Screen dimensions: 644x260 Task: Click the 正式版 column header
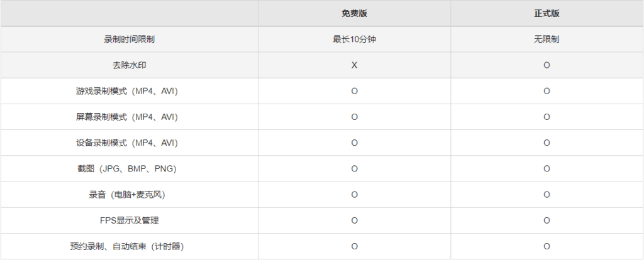pyautogui.click(x=547, y=13)
